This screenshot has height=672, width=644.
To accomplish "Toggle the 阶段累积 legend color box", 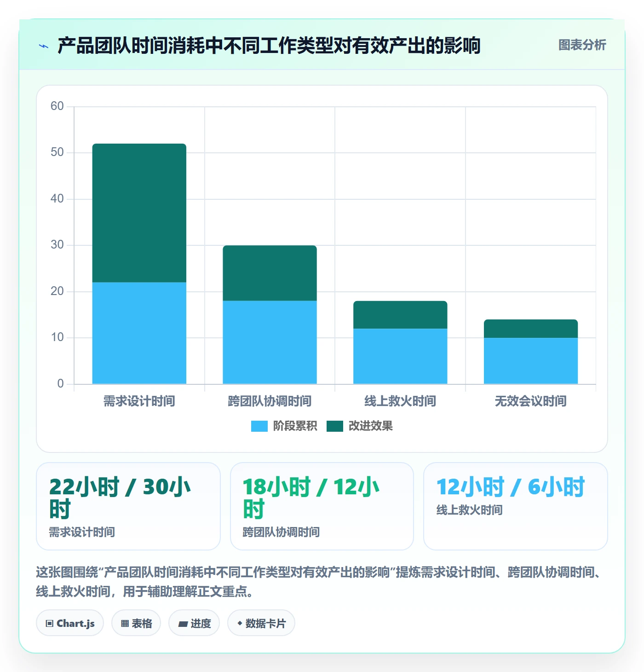I will (259, 426).
